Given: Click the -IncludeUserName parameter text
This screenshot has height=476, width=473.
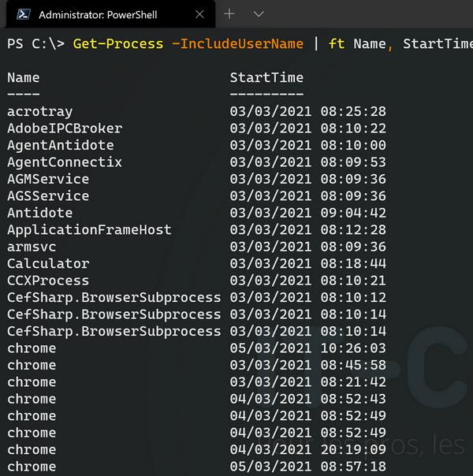Looking at the screenshot, I should (237, 44).
